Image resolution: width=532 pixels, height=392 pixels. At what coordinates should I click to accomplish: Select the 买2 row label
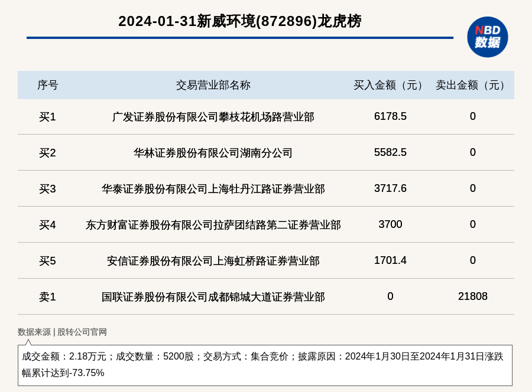click(47, 153)
